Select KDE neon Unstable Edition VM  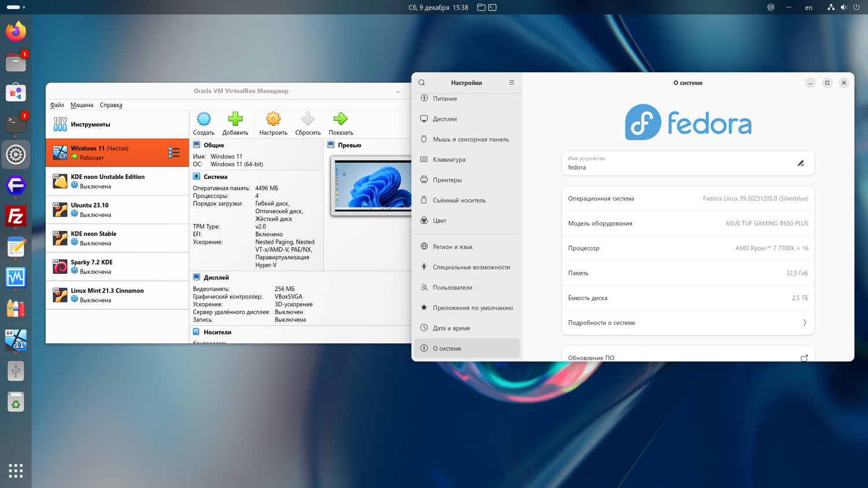(x=117, y=181)
